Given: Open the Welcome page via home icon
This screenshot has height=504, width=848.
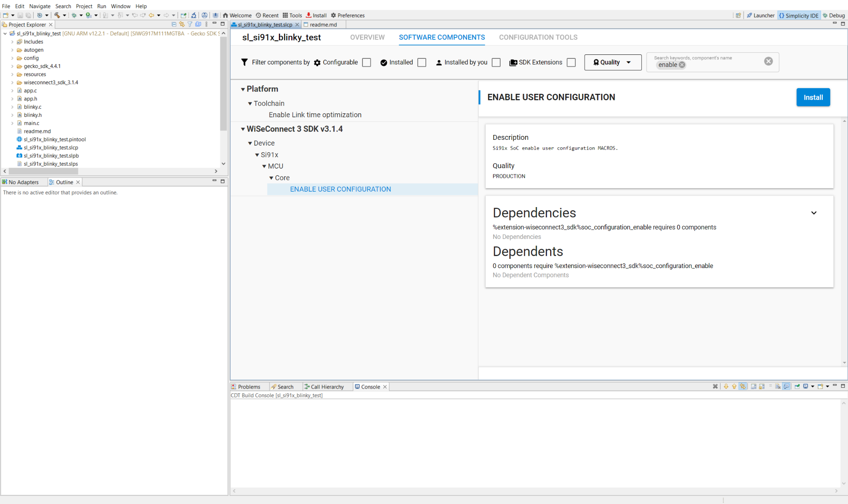Looking at the screenshot, I should (x=237, y=15).
